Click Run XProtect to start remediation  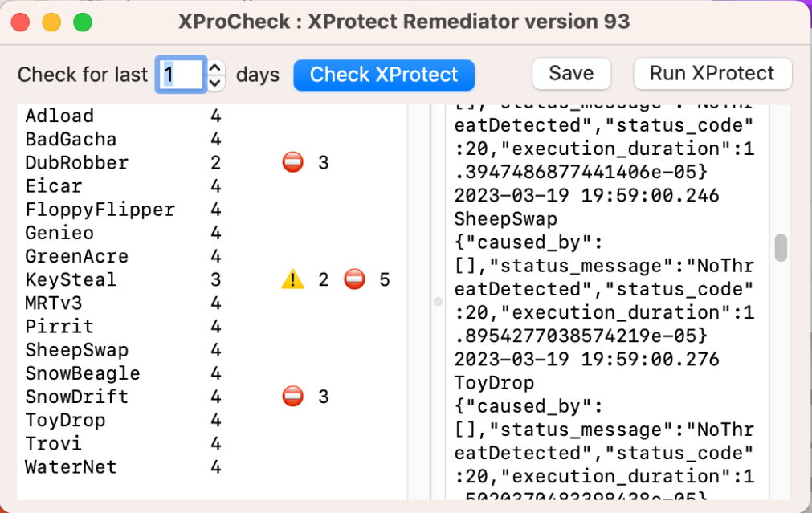pos(712,74)
